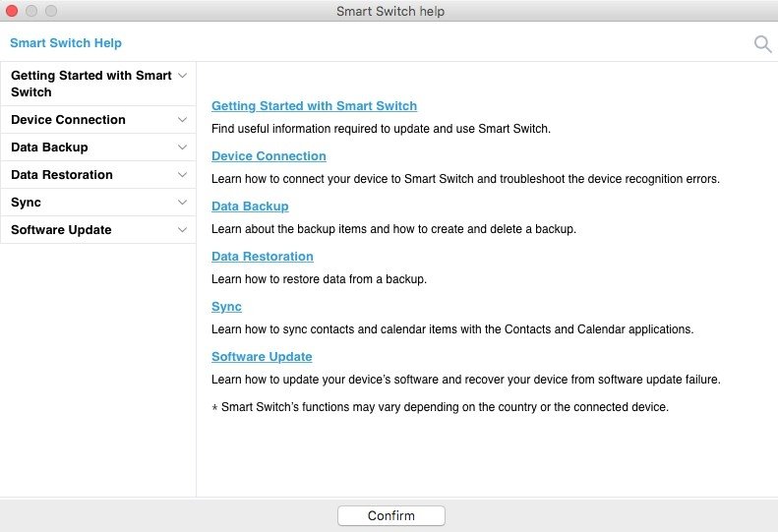778x532 pixels.
Task: Open the Data Restoration content link
Action: pyautogui.click(x=262, y=256)
